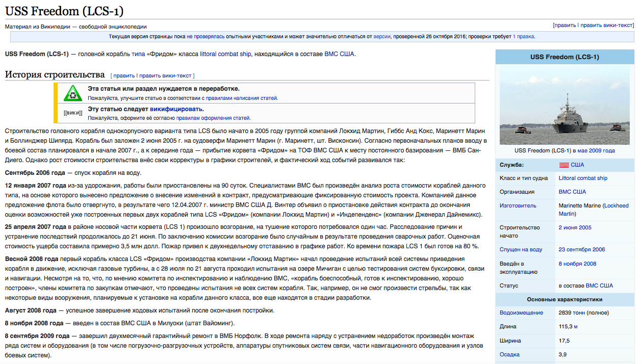
Task: Open the '23 сентября 2006' date link
Action: (x=582, y=250)
